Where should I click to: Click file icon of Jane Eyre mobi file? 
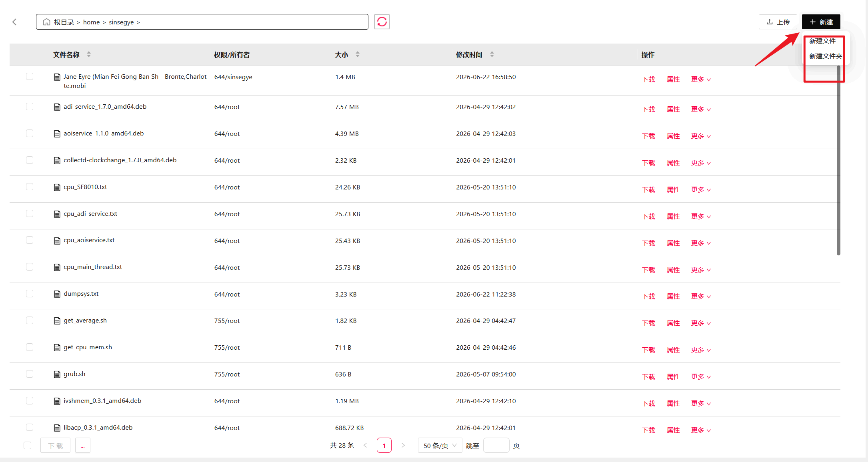tap(57, 77)
